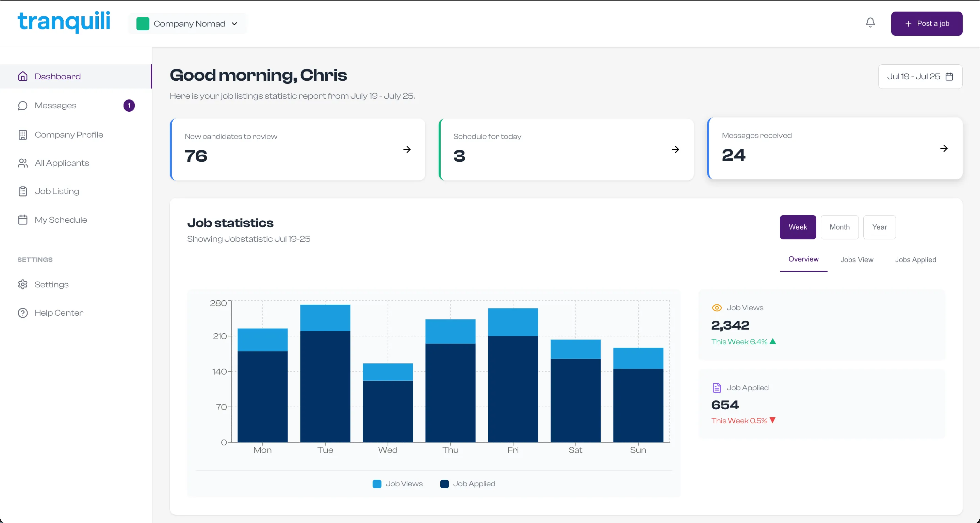Click the calendar icon in date range picker
The image size is (980, 523).
(x=949, y=77)
